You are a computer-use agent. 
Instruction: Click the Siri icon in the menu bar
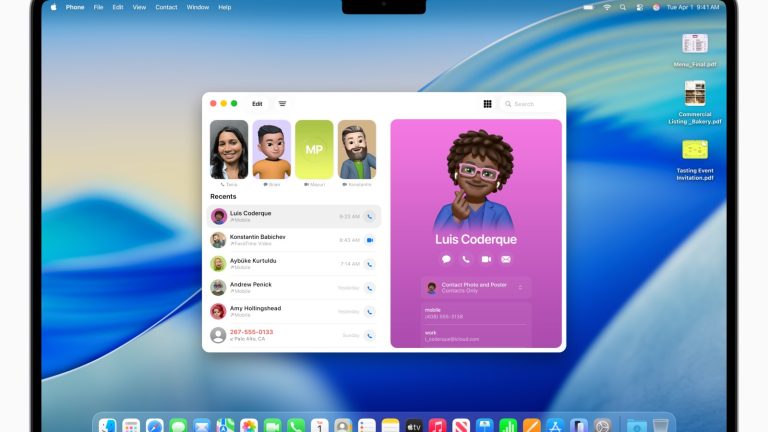656,7
